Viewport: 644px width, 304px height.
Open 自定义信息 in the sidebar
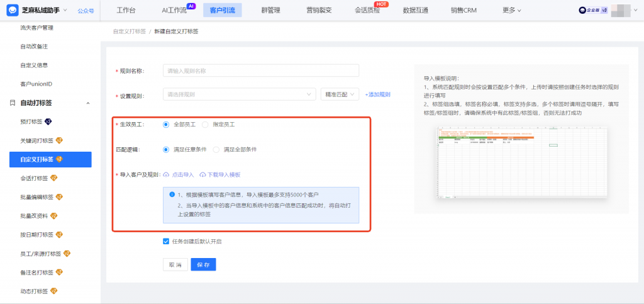point(34,65)
